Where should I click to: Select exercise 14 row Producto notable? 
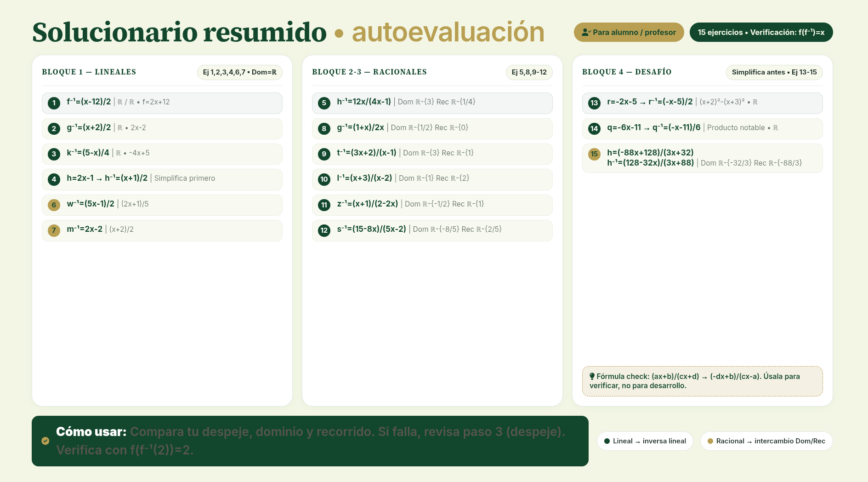tap(702, 129)
